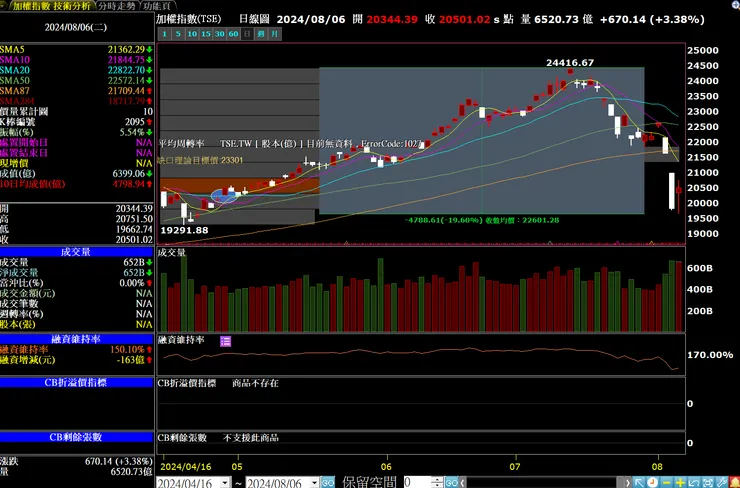Click the blue 成交量 panel header
This screenshot has height=488, width=740.
(x=76, y=252)
